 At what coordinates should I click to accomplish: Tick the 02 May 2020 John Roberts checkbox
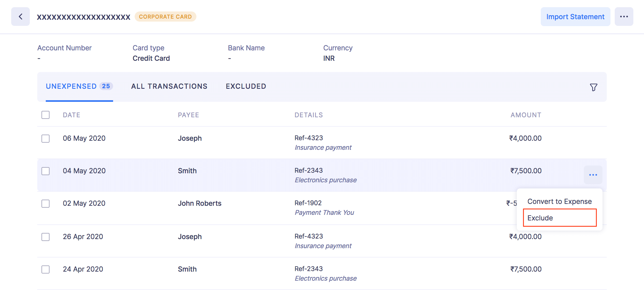[x=46, y=204]
